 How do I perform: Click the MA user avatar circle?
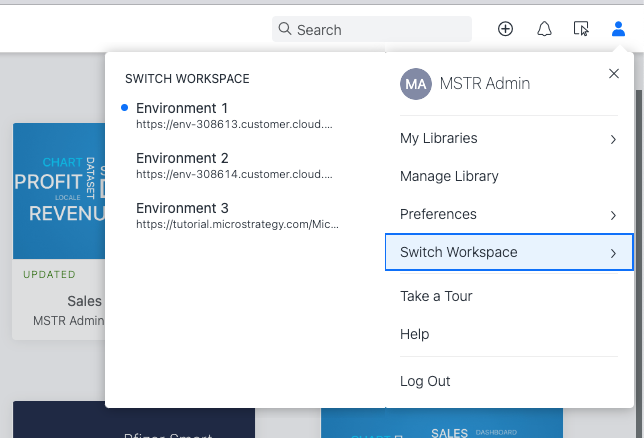pyautogui.click(x=415, y=84)
